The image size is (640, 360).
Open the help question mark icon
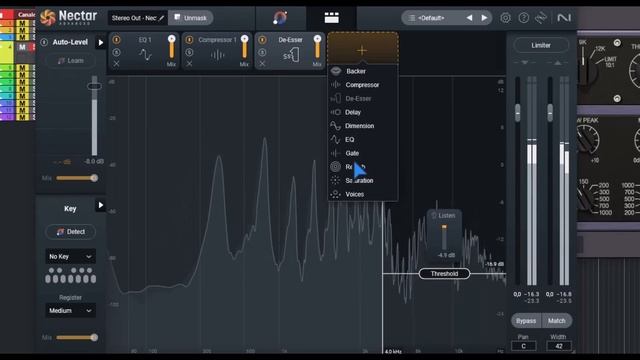(523, 18)
